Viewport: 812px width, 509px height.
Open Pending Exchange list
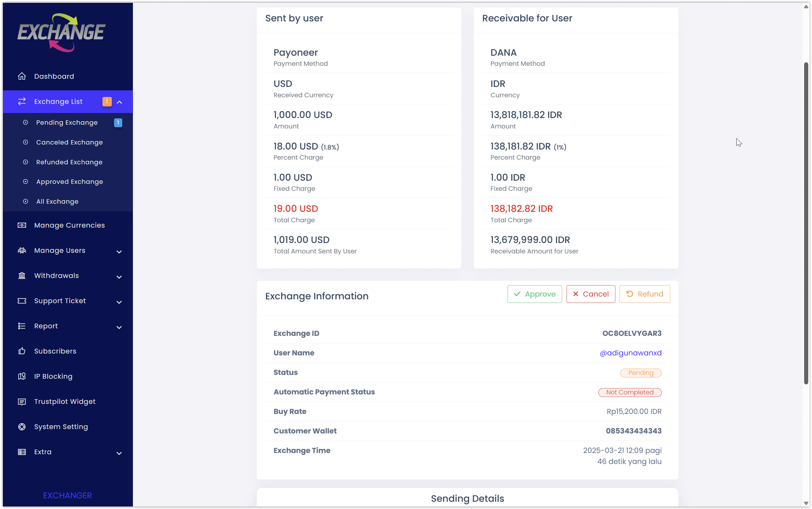click(67, 122)
